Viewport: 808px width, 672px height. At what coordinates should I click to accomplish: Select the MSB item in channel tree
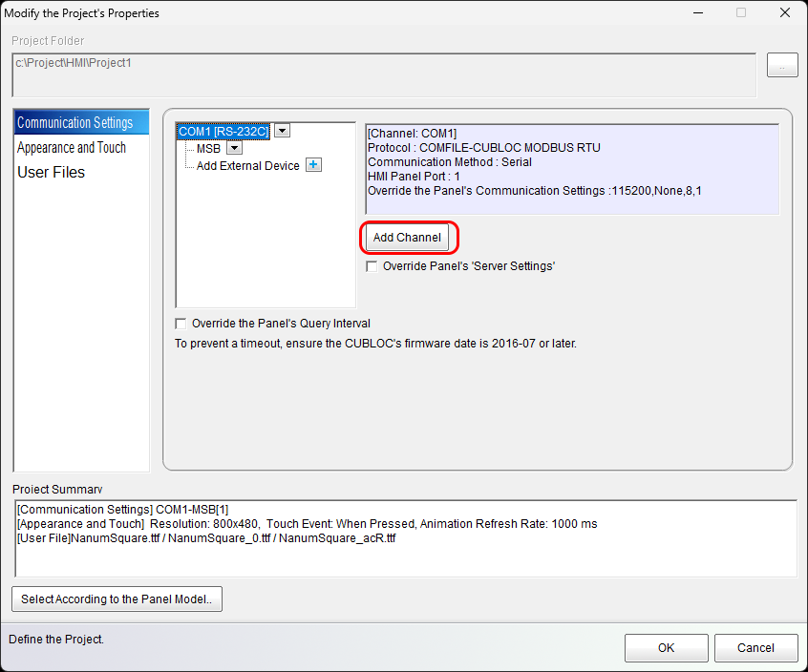tap(208, 148)
